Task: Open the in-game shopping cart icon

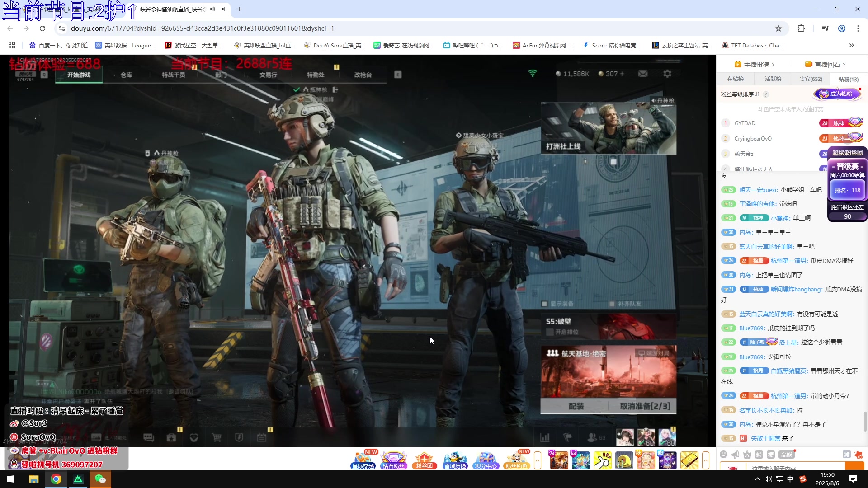Action: [217, 437]
